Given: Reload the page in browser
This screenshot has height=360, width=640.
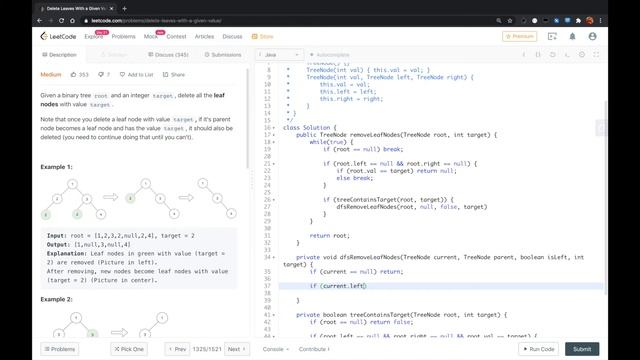Looking at the screenshot, I should (61, 20).
